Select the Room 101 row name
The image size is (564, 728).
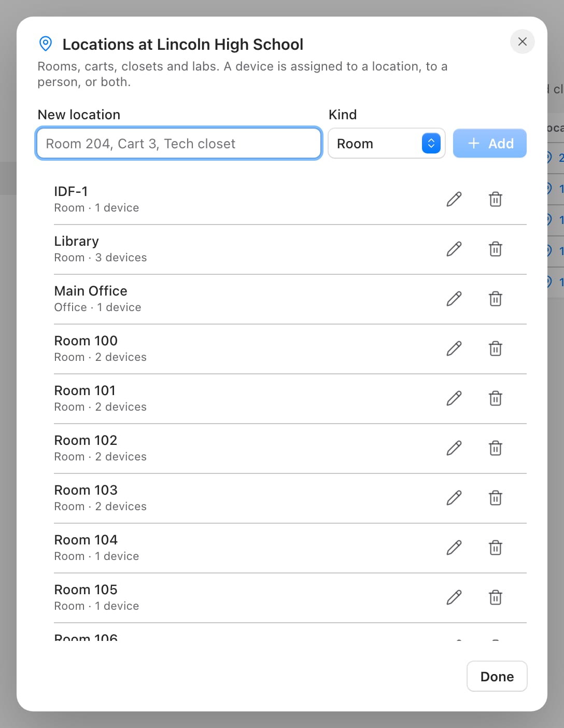coord(85,390)
